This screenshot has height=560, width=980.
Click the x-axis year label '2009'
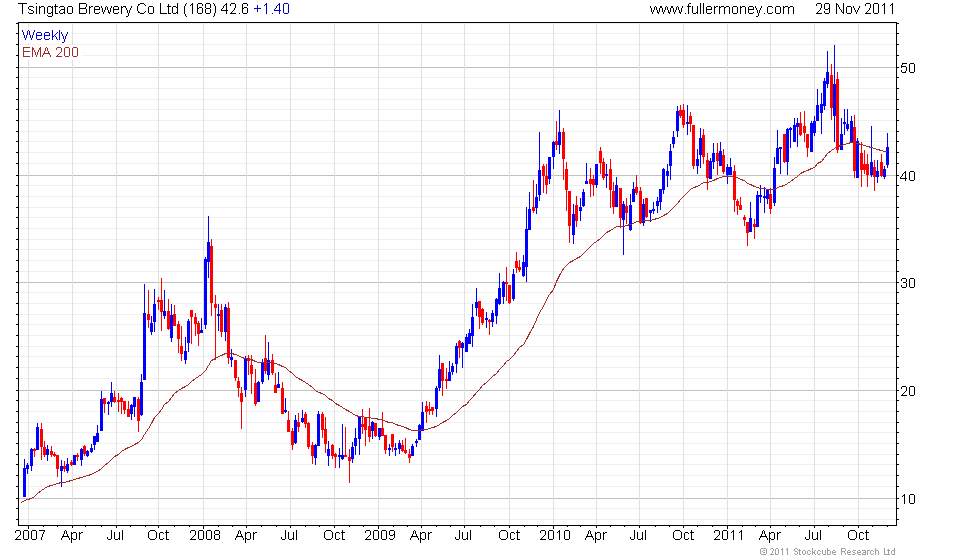[380, 536]
